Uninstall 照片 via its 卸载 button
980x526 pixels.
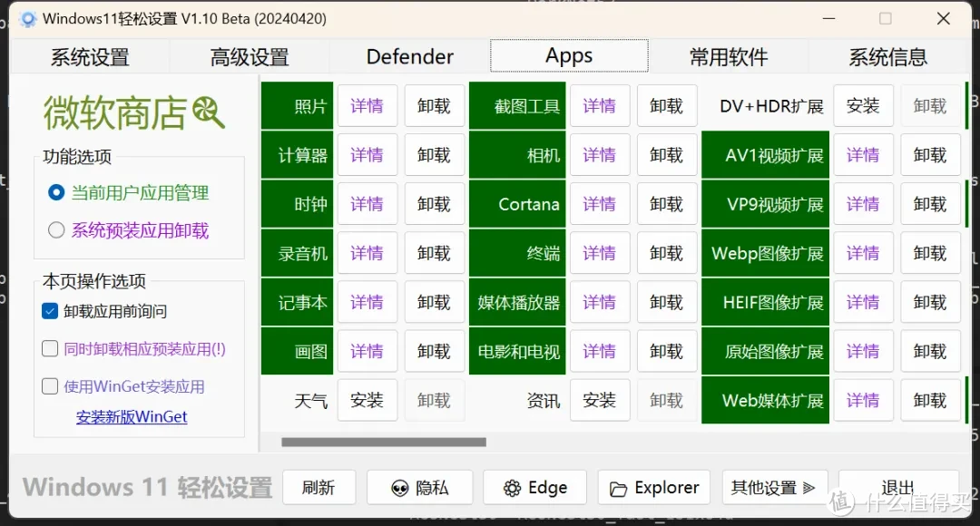coord(435,105)
